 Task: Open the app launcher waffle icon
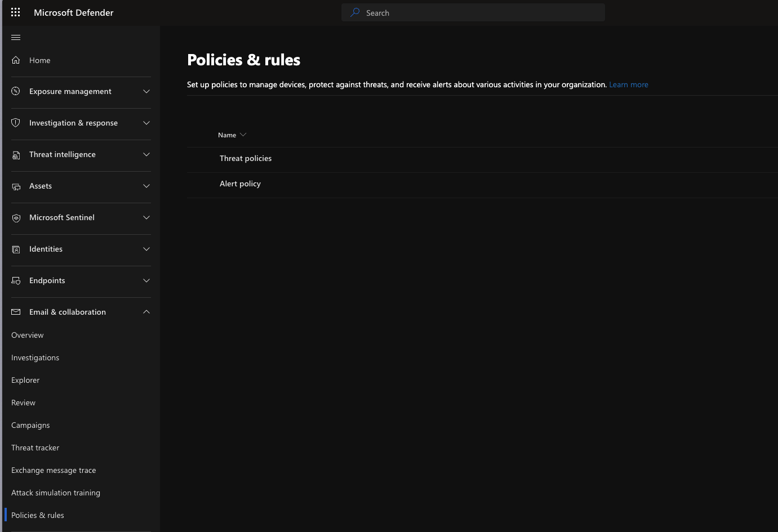point(16,12)
